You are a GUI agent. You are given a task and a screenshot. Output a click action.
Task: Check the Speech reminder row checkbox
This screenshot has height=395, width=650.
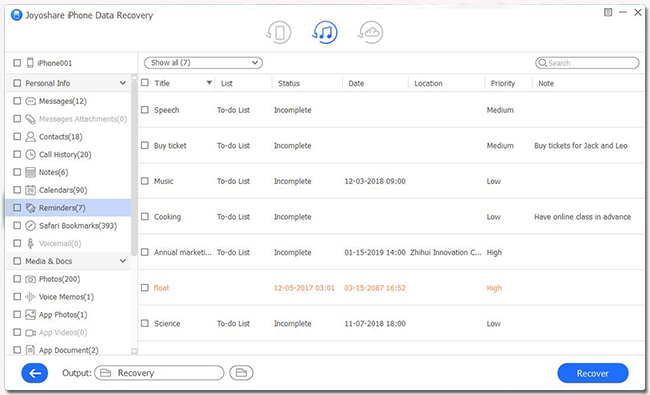tap(145, 110)
